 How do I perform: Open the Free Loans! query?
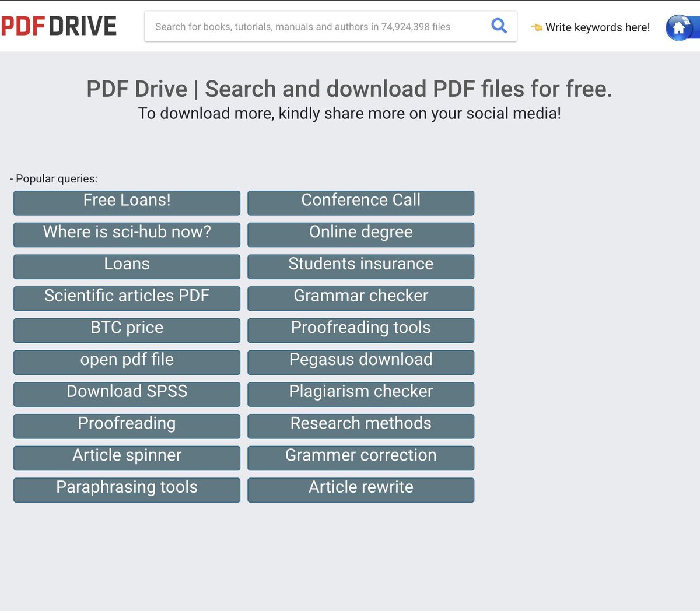(127, 203)
